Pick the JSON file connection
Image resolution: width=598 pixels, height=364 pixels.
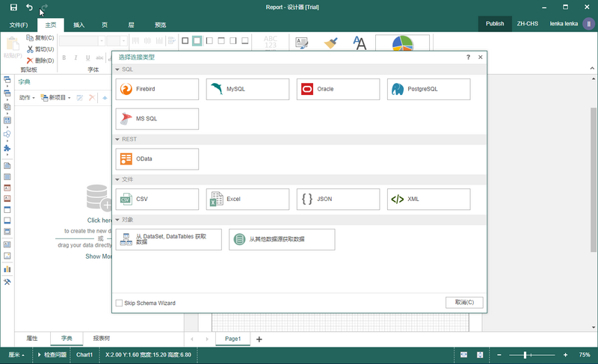338,200
